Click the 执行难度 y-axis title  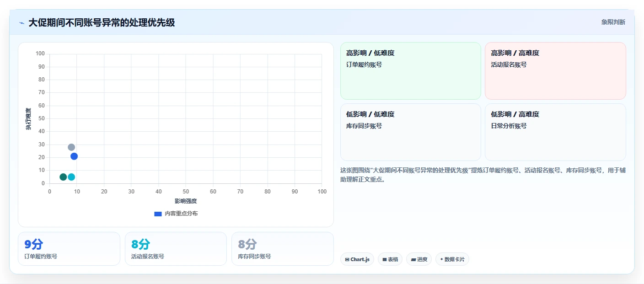click(x=29, y=119)
